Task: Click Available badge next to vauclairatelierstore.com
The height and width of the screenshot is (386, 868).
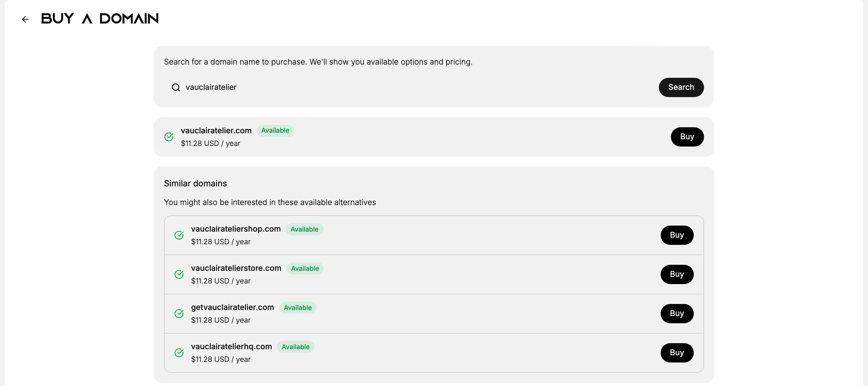Action: pyautogui.click(x=305, y=268)
